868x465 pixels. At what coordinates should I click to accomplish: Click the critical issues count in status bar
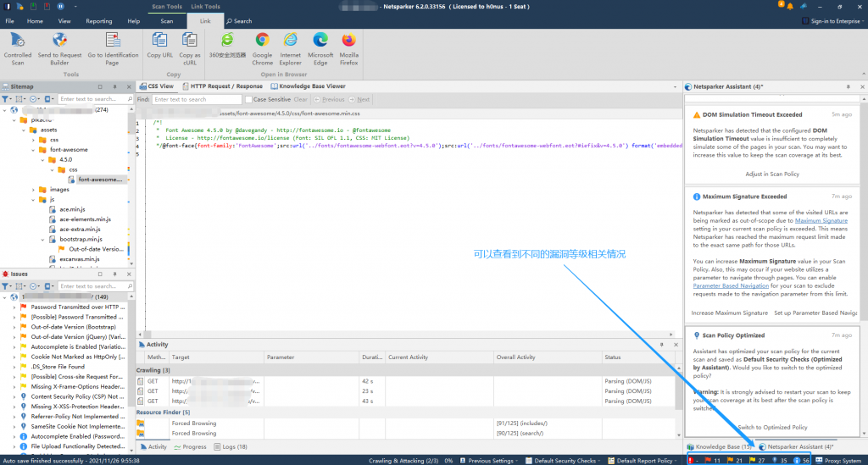coord(693,461)
